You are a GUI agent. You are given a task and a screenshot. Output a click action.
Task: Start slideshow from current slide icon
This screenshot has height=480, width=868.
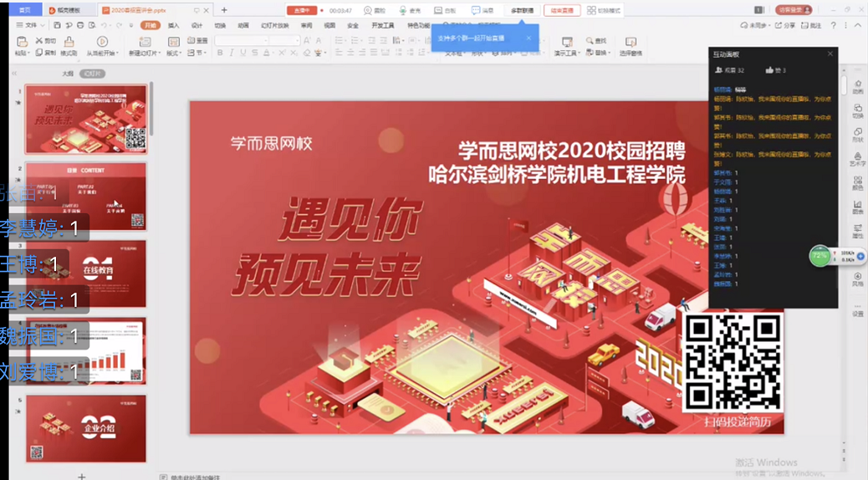(x=102, y=42)
